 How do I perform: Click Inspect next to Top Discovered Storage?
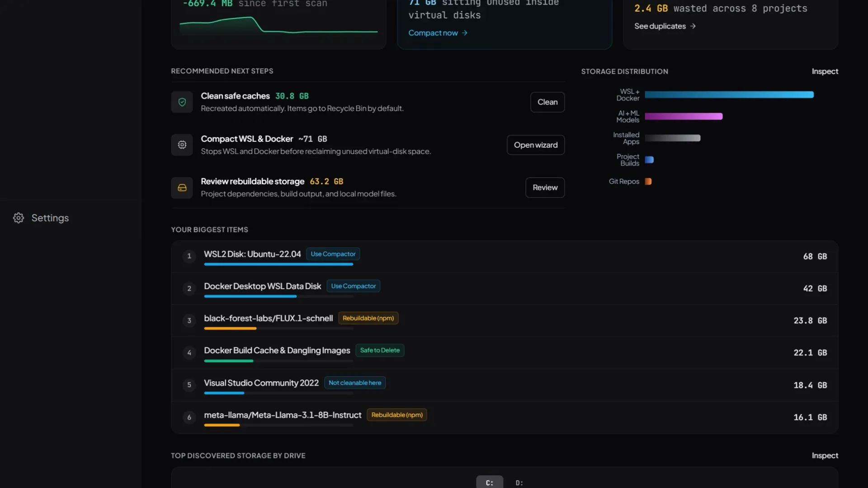coord(825,455)
